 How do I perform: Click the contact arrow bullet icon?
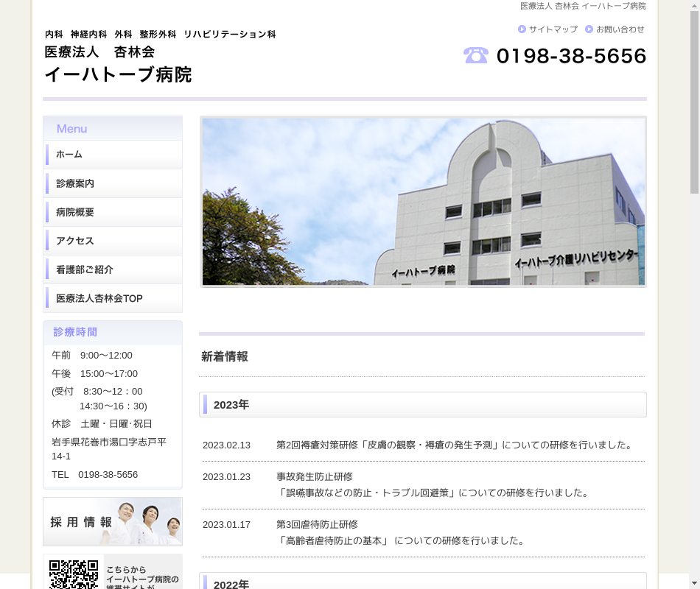589,29
